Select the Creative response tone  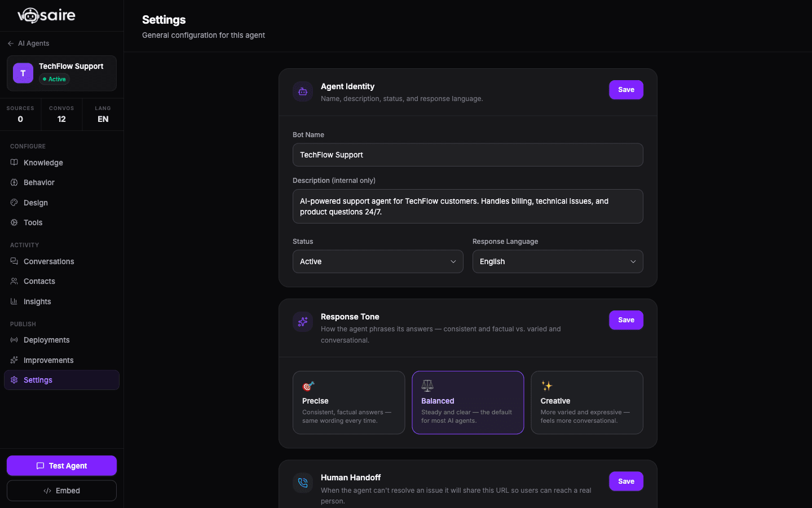[587, 402]
